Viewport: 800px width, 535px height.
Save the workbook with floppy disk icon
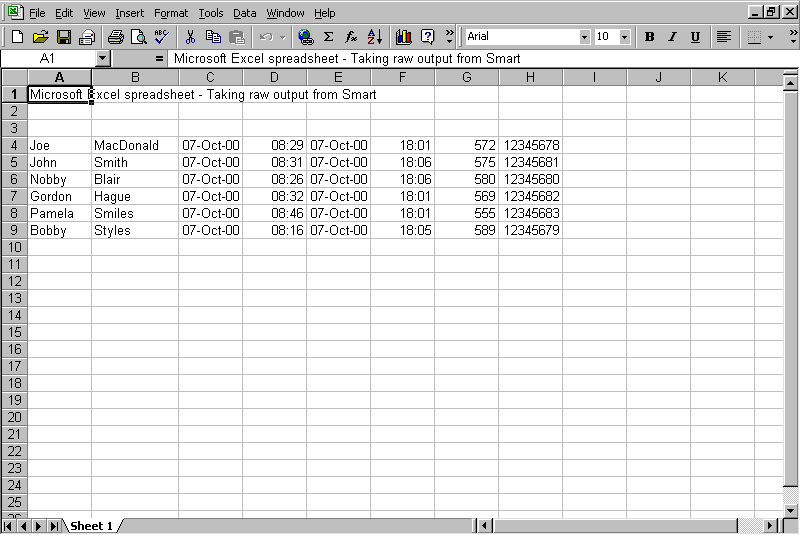click(64, 37)
